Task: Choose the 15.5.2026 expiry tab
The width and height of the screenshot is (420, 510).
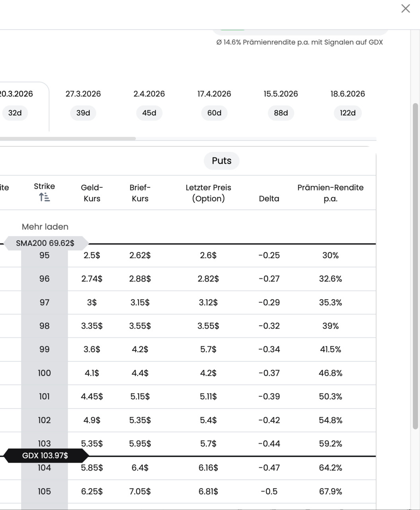Action: pyautogui.click(x=281, y=103)
